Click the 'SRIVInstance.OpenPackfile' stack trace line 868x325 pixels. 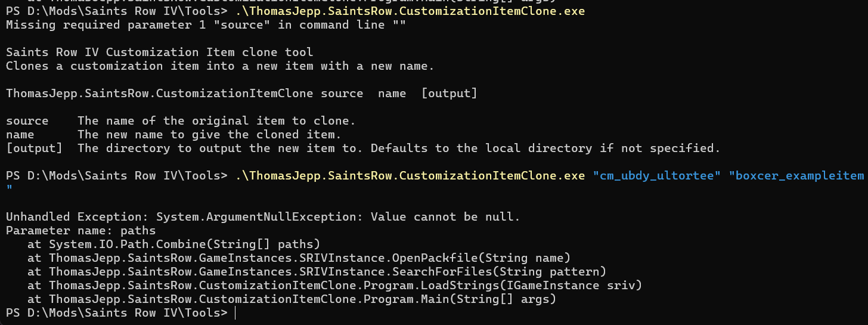299,258
